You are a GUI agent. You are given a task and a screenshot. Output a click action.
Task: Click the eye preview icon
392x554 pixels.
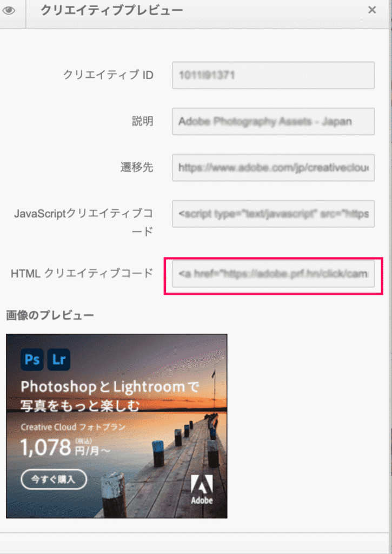click(8, 10)
